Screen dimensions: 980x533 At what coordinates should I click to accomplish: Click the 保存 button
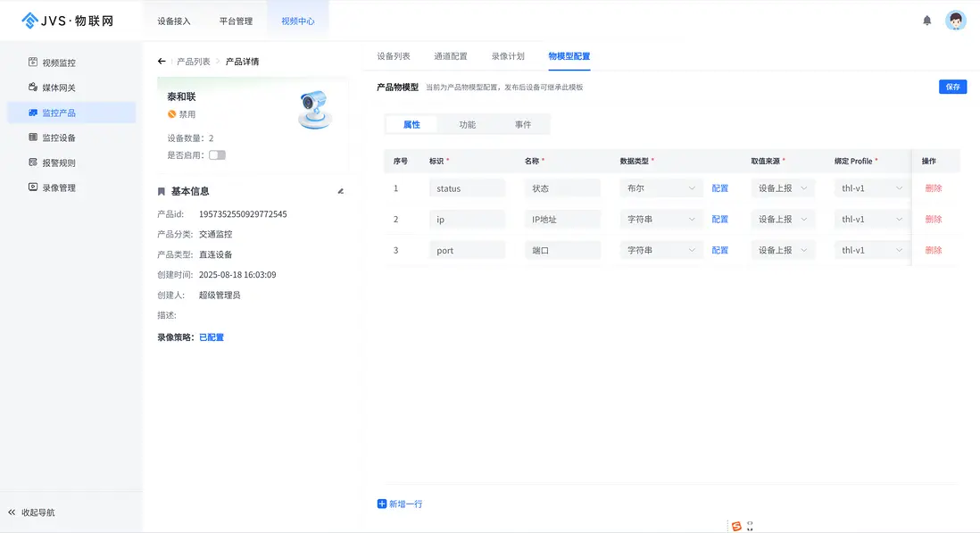point(952,87)
